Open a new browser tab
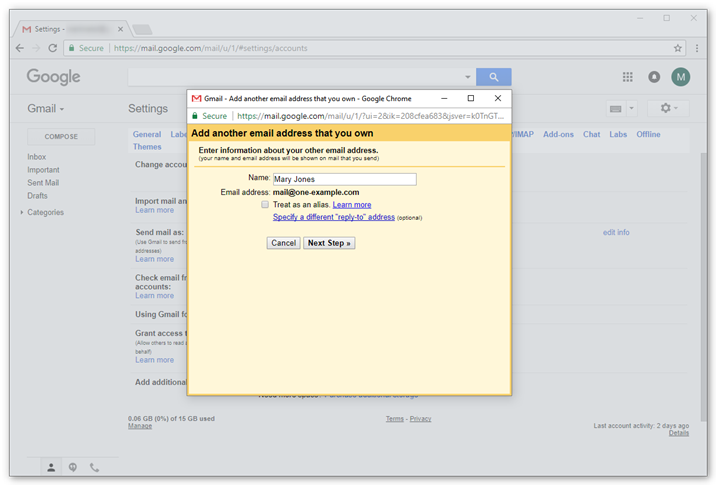This screenshot has height=485, width=716. 142,30
